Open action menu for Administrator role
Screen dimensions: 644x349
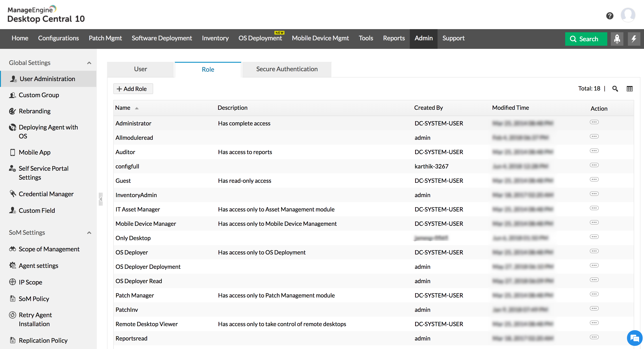(x=594, y=122)
